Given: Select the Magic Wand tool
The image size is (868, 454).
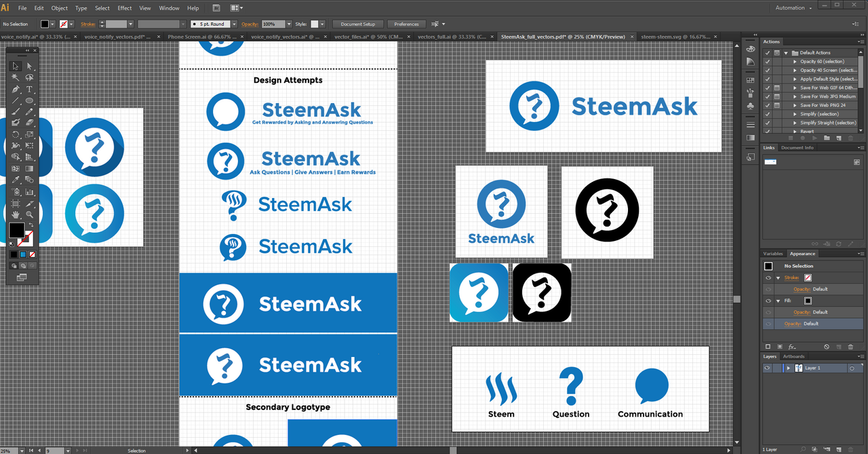Looking at the screenshot, I should point(14,77).
